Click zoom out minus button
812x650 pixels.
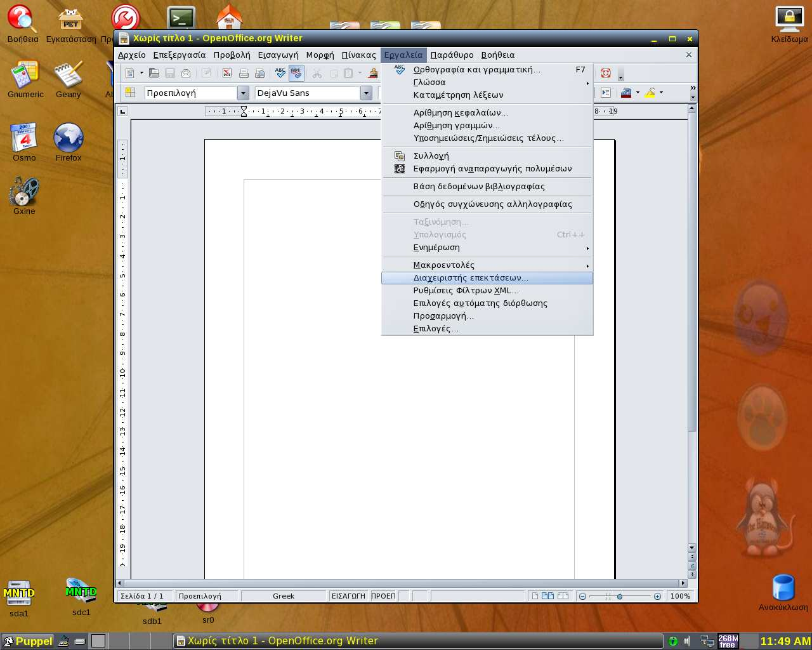(x=582, y=596)
